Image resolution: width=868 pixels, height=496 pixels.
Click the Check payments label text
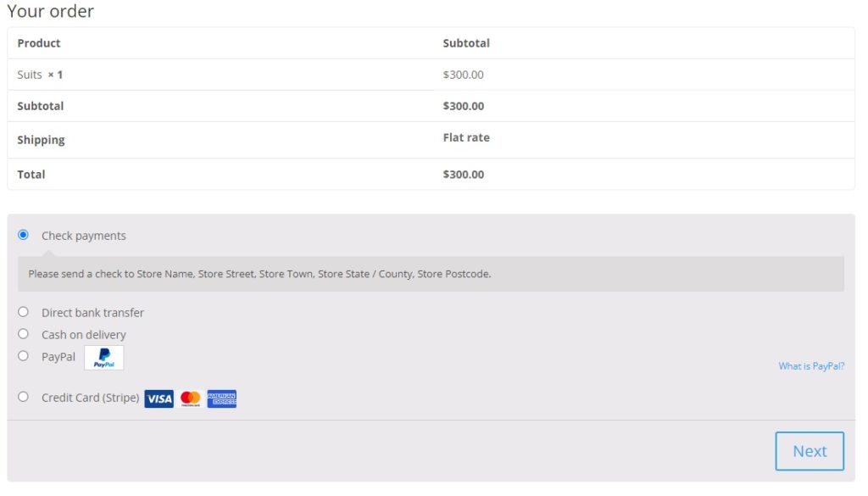coord(84,236)
